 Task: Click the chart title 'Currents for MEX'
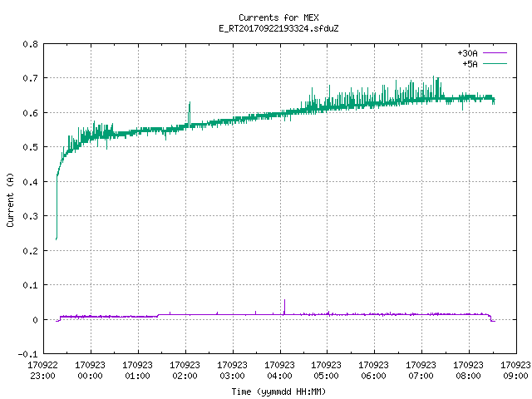pos(278,17)
